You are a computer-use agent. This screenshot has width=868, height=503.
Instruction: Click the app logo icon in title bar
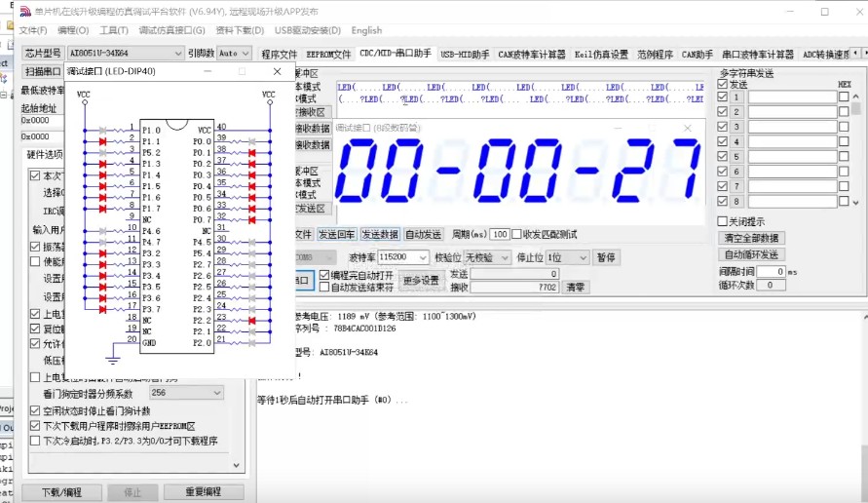point(25,12)
